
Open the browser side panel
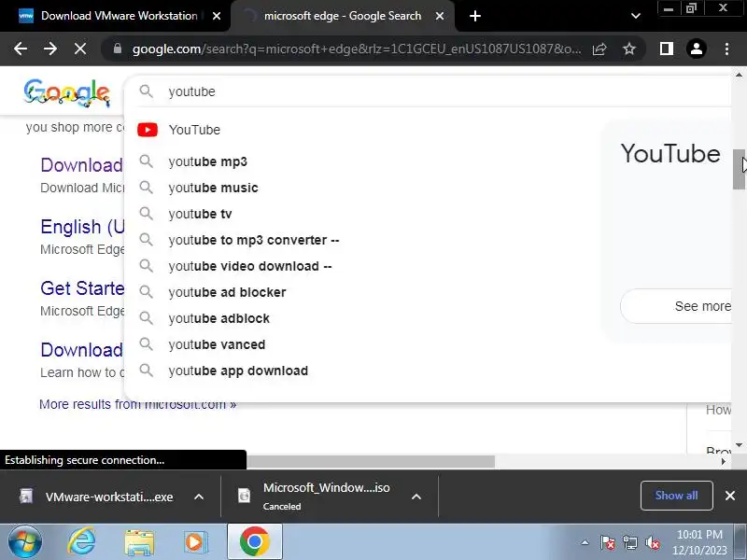tap(667, 49)
